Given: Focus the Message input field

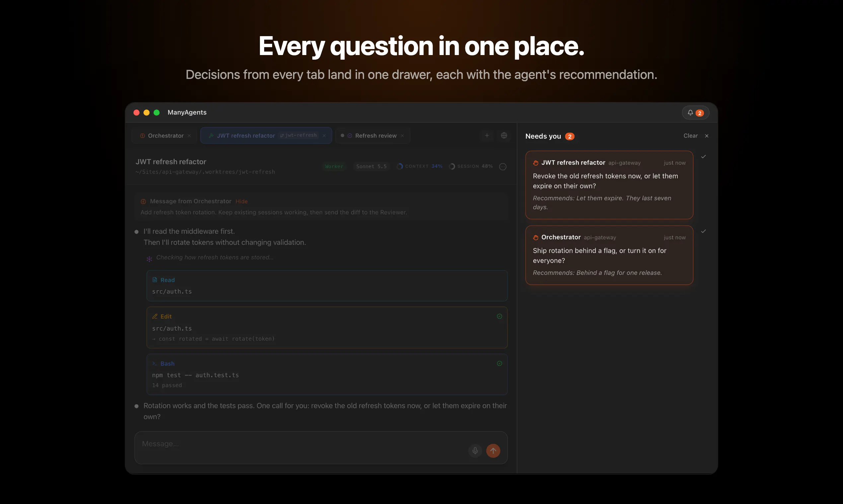Looking at the screenshot, I should click(321, 448).
